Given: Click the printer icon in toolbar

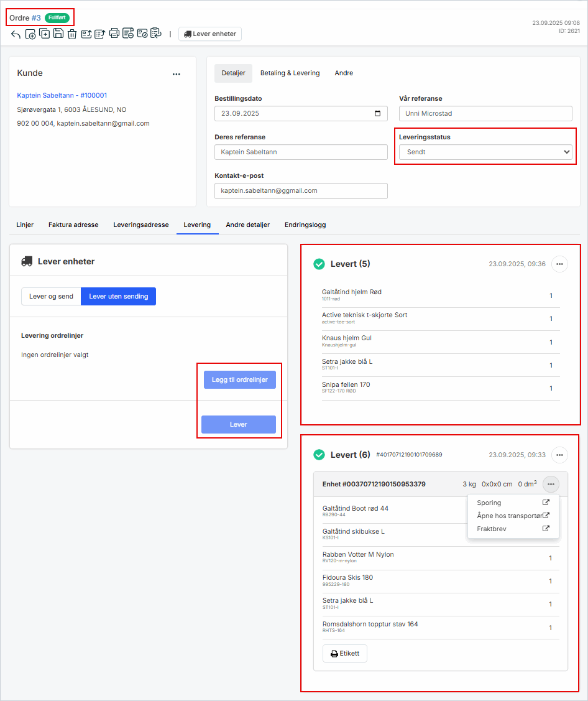Looking at the screenshot, I should [x=114, y=34].
